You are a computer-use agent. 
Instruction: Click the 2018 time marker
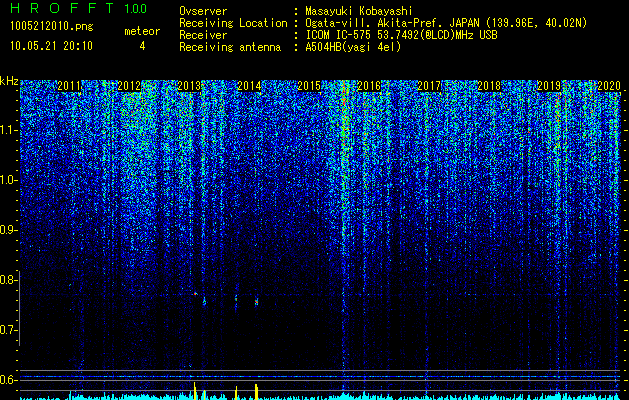pos(489,86)
